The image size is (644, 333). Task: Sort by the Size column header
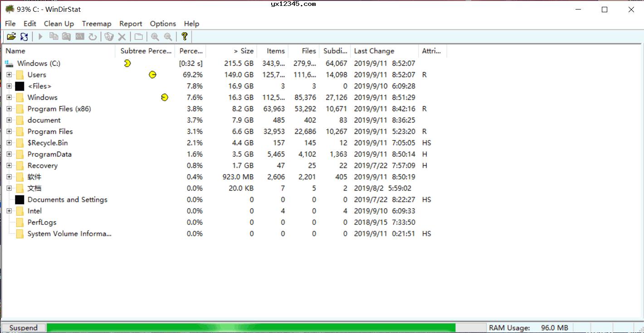point(231,51)
